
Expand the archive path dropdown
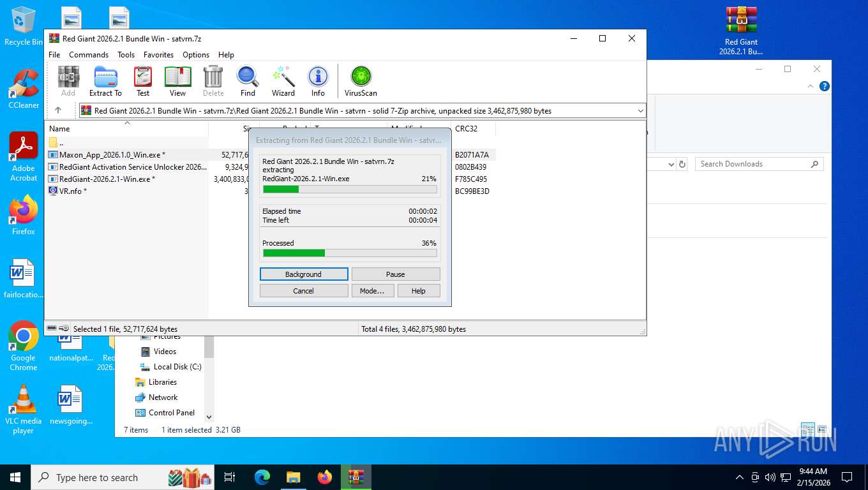click(640, 111)
